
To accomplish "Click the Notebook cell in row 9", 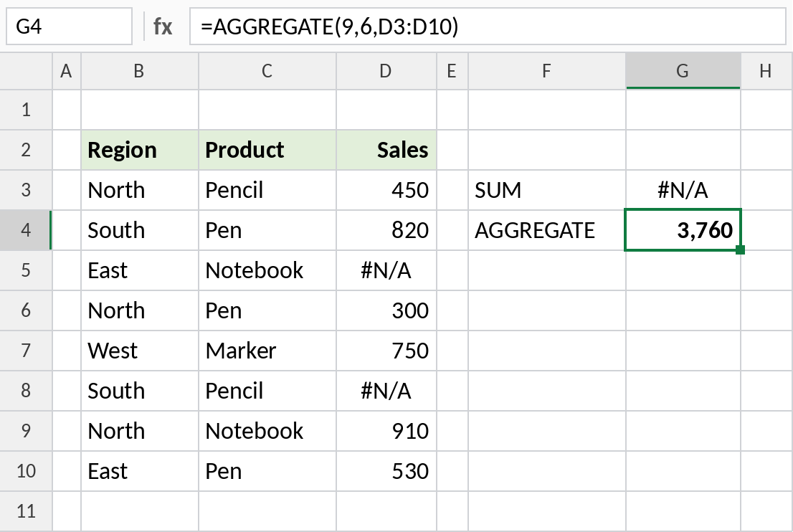I will click(267, 431).
